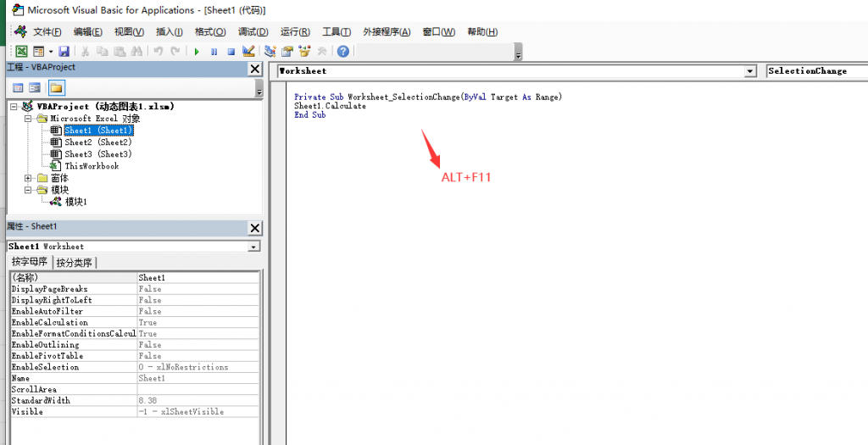Switch to the 按分类序 properties tab
Viewport: 868px width, 445px height.
[75, 262]
